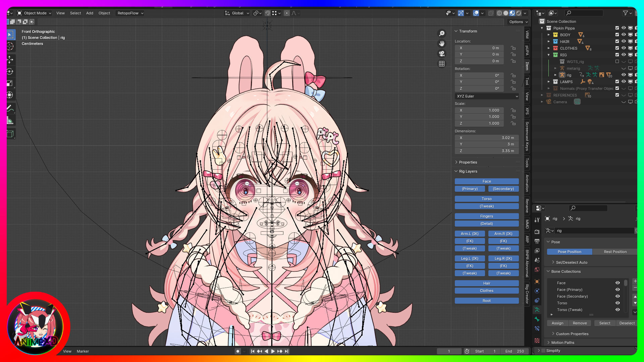The width and height of the screenshot is (644, 362).
Task: Toggle snapping magnet icon in header
Action: tap(267, 13)
